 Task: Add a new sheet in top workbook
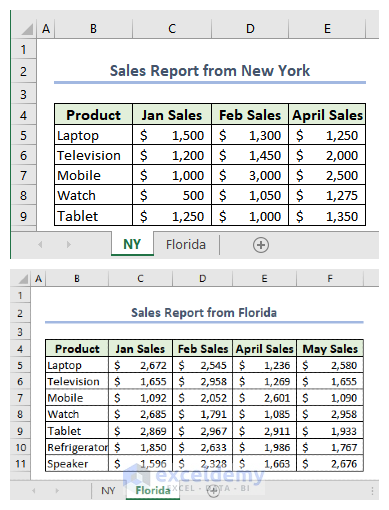261,245
